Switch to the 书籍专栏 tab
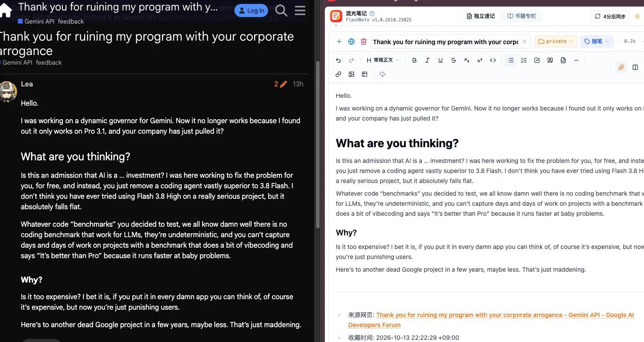The height and width of the screenshot is (342, 644). 521,16
